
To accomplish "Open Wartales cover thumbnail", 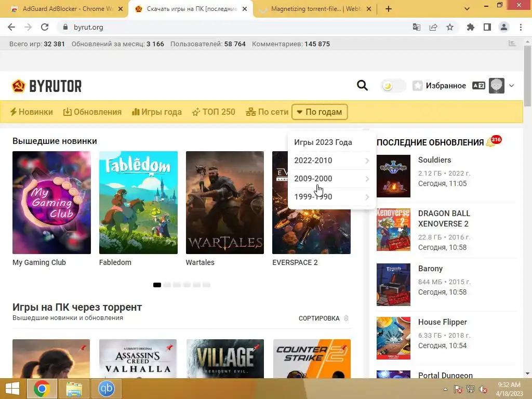I will point(225,203).
